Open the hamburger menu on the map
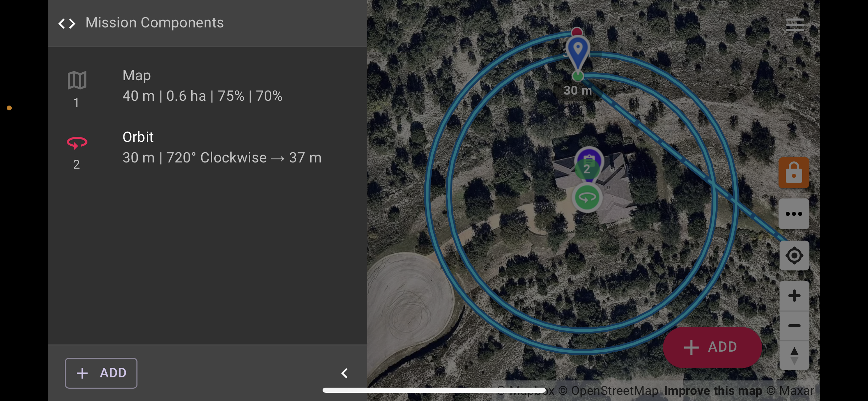 [x=795, y=25]
